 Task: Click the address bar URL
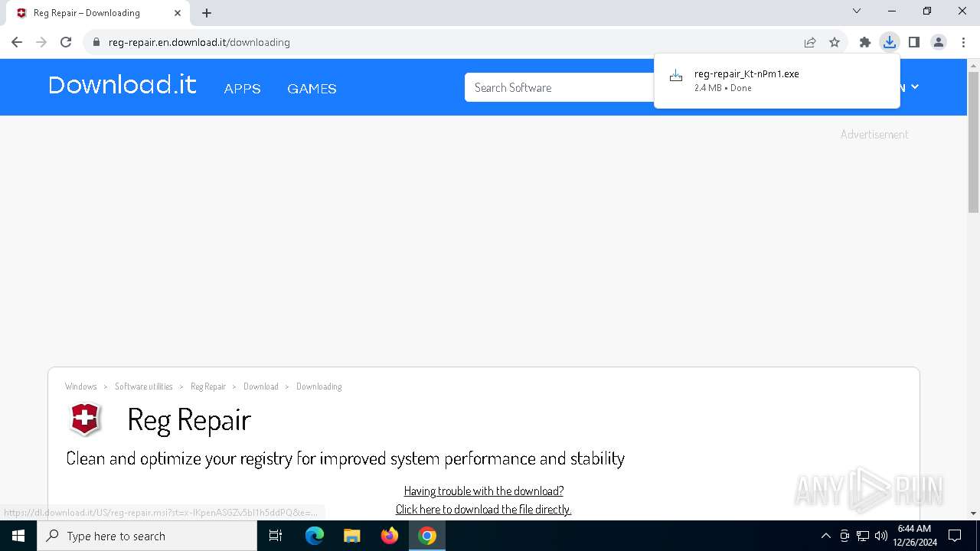pos(199,42)
